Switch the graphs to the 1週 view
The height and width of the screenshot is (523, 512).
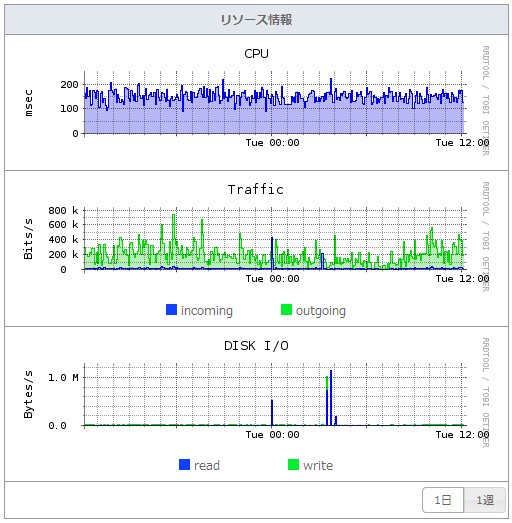tap(485, 500)
